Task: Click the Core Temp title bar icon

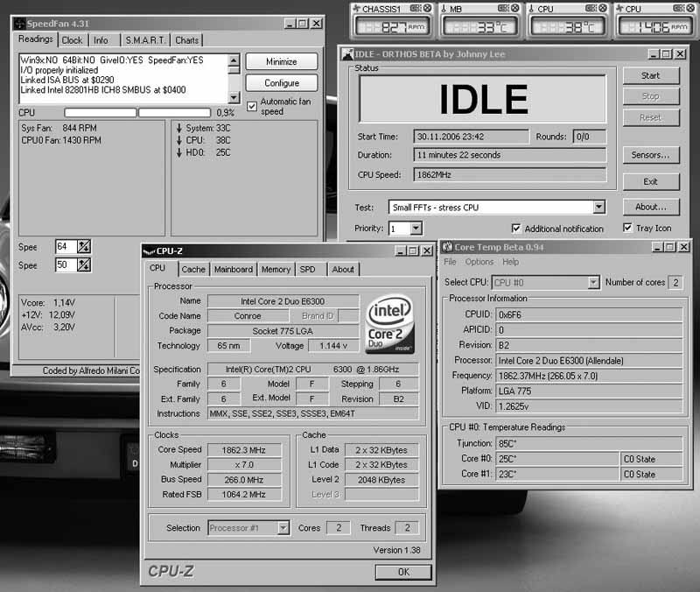Action: pyautogui.click(x=447, y=247)
